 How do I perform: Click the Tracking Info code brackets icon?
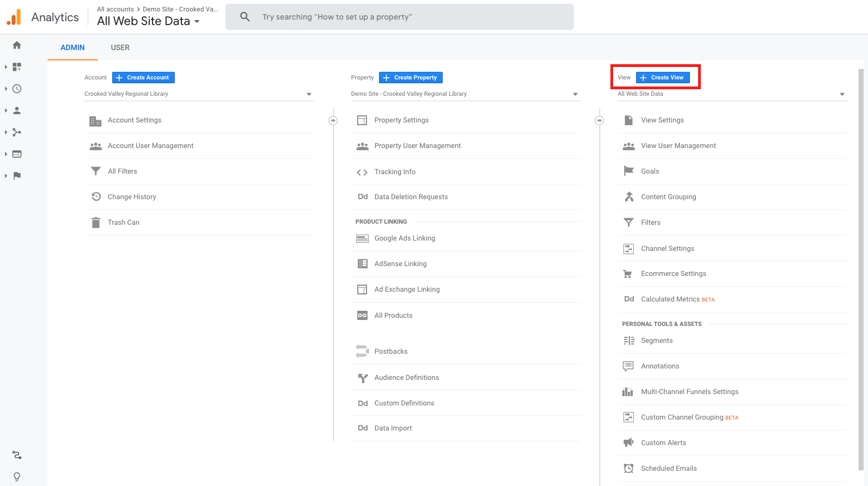(362, 173)
